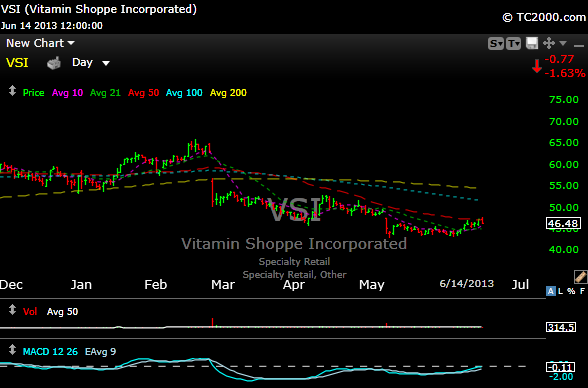Select the red Avg 50 indicator label
The image size is (588, 388).
pos(144,93)
